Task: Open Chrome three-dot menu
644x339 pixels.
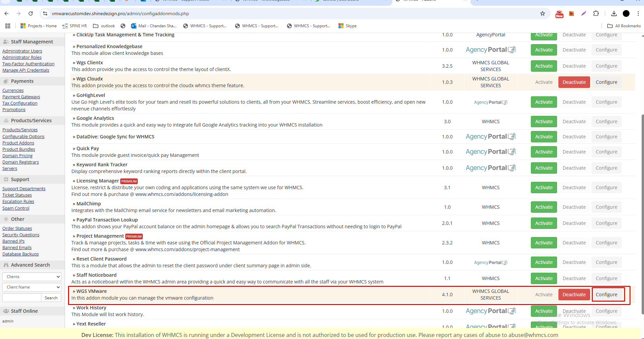Action: [638, 13]
